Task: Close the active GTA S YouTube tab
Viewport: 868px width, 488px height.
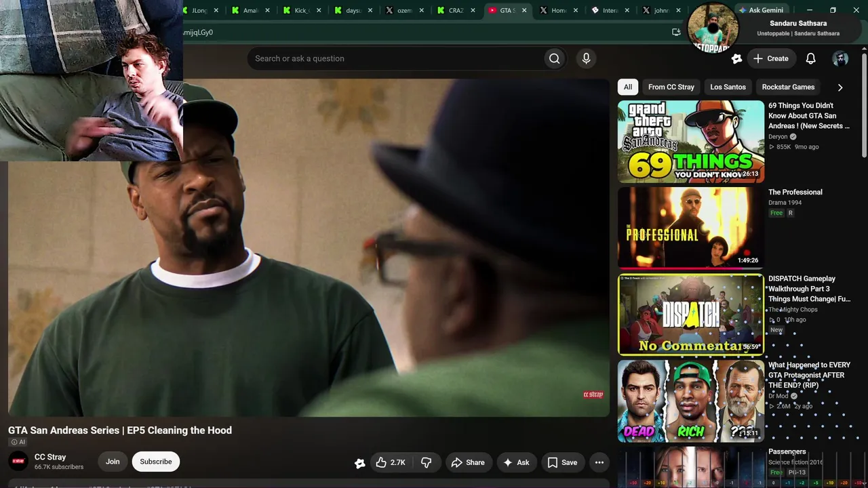Action: 524,10
